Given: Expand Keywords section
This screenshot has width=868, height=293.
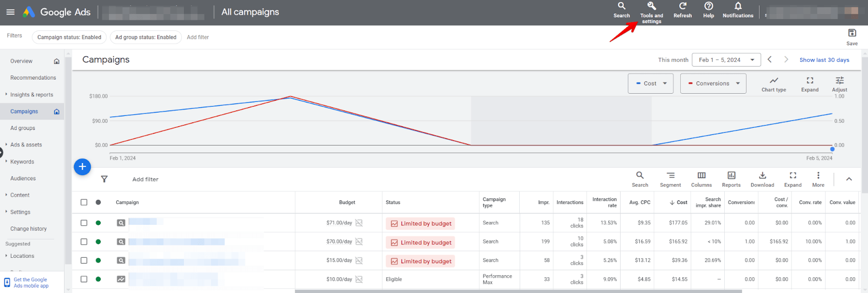Looking at the screenshot, I should coord(22,162).
